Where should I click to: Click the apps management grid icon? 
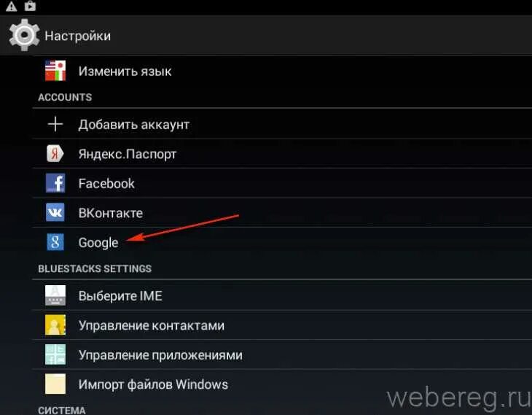tap(55, 354)
